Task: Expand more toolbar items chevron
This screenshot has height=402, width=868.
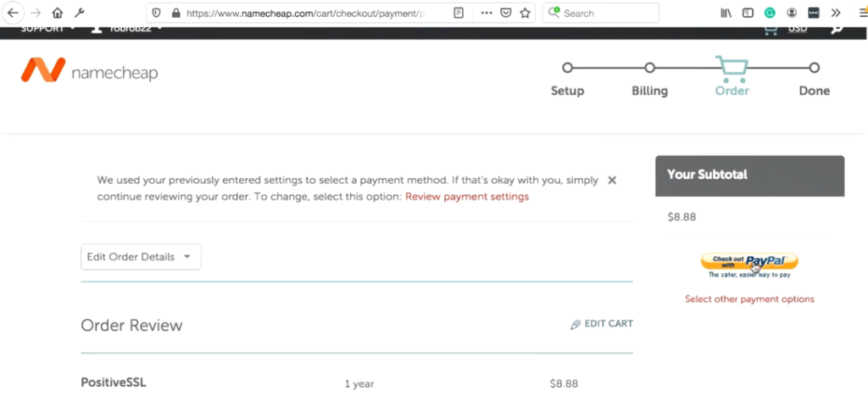Action: point(836,14)
